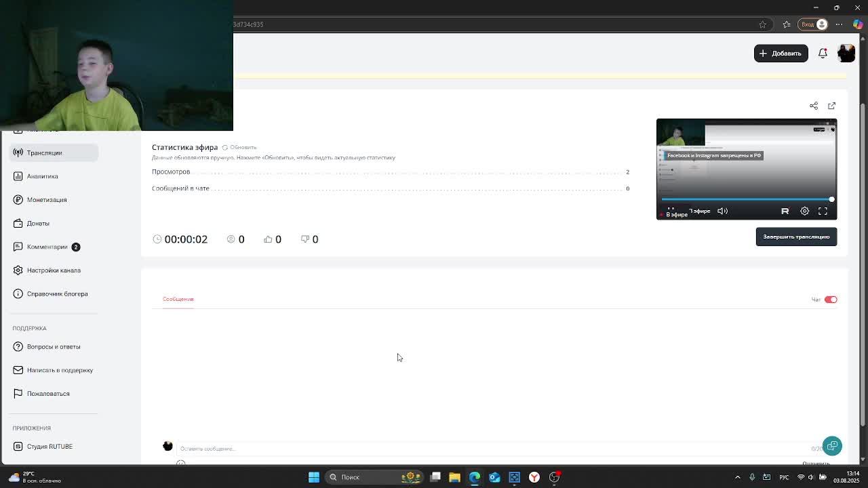The image size is (868, 488).
Task: Toggle the Чат switch off
Action: [x=831, y=300]
